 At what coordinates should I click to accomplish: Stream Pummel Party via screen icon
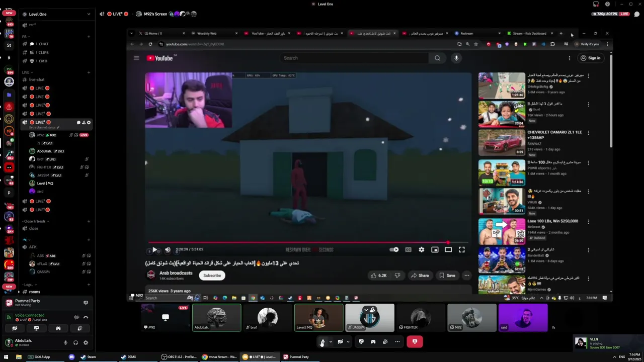pyautogui.click(x=86, y=303)
